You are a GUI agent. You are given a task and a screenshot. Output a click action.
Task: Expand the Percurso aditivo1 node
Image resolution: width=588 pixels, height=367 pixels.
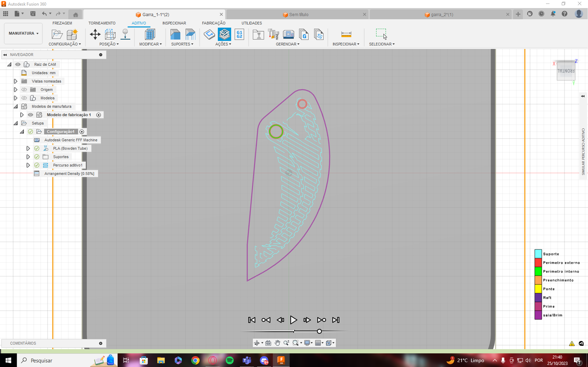pos(28,165)
